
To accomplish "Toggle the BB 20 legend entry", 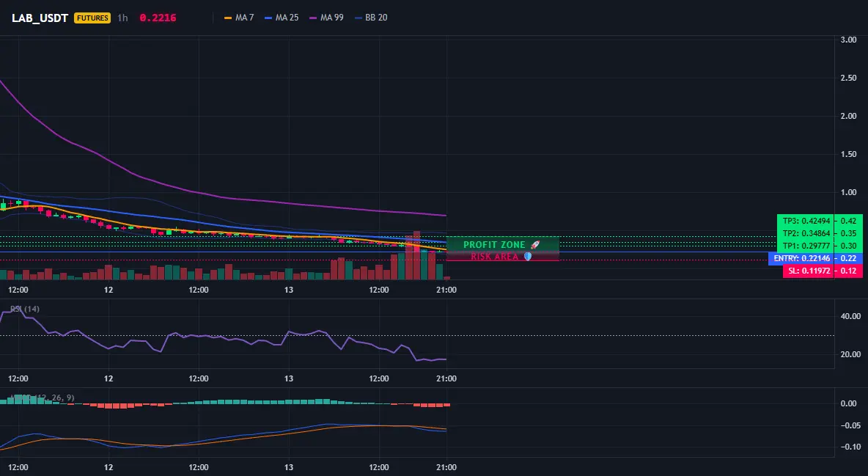I will tap(371, 18).
